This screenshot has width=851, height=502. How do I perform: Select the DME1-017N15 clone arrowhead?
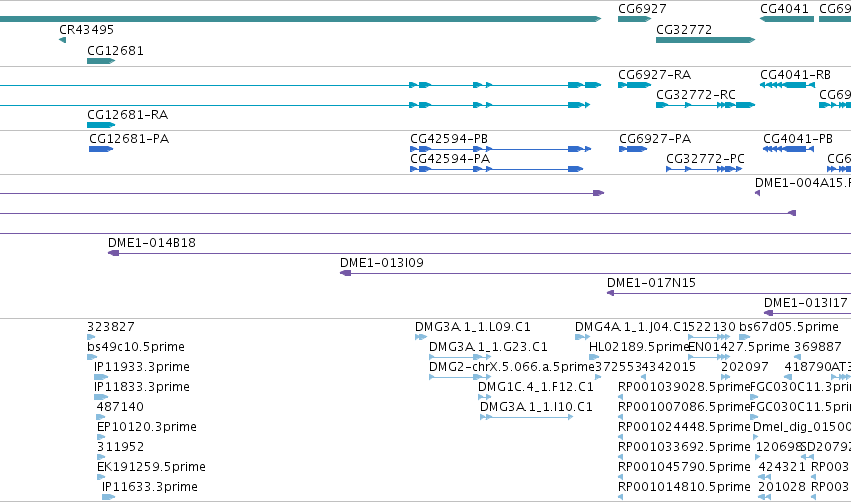tap(611, 293)
